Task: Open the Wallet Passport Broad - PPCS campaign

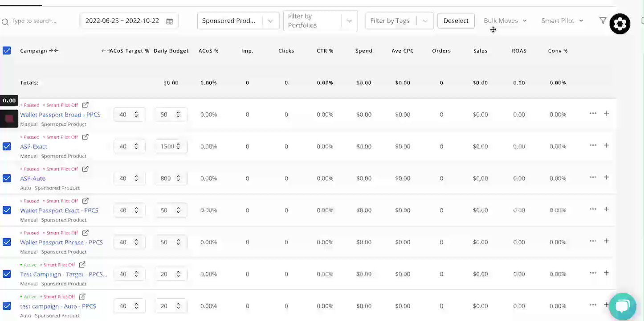Action: [x=60, y=115]
